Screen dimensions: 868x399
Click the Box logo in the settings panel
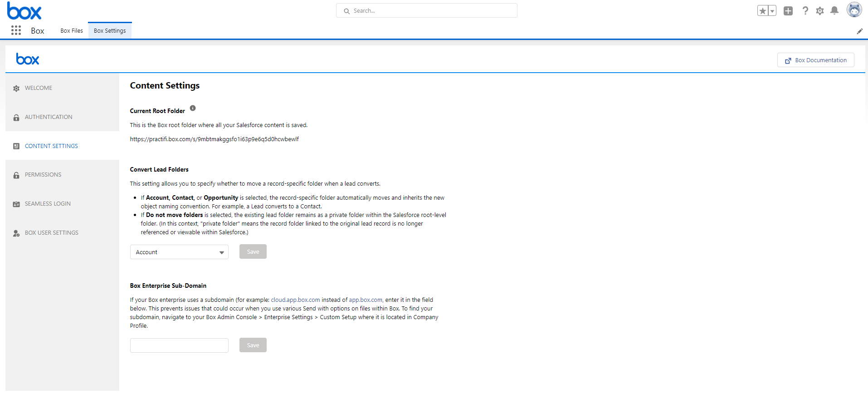coord(28,59)
